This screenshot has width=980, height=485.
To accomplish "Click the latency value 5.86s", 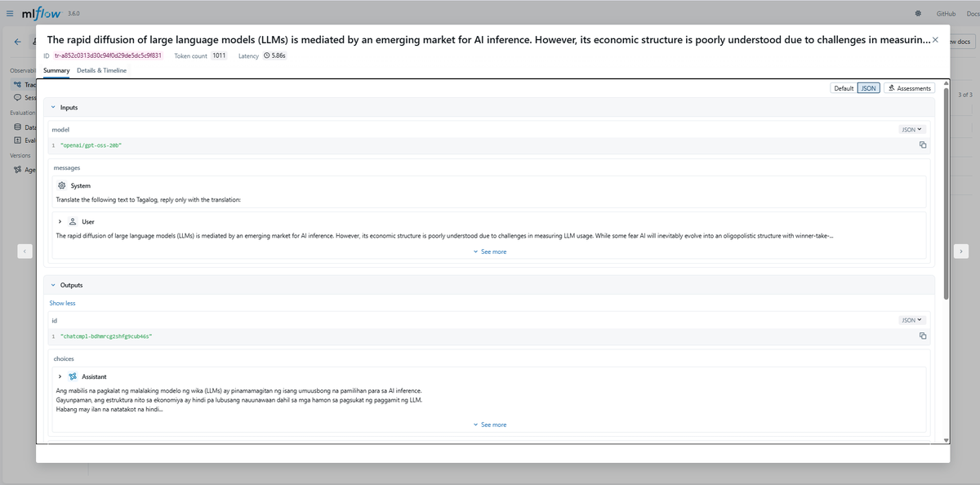I will pos(275,56).
